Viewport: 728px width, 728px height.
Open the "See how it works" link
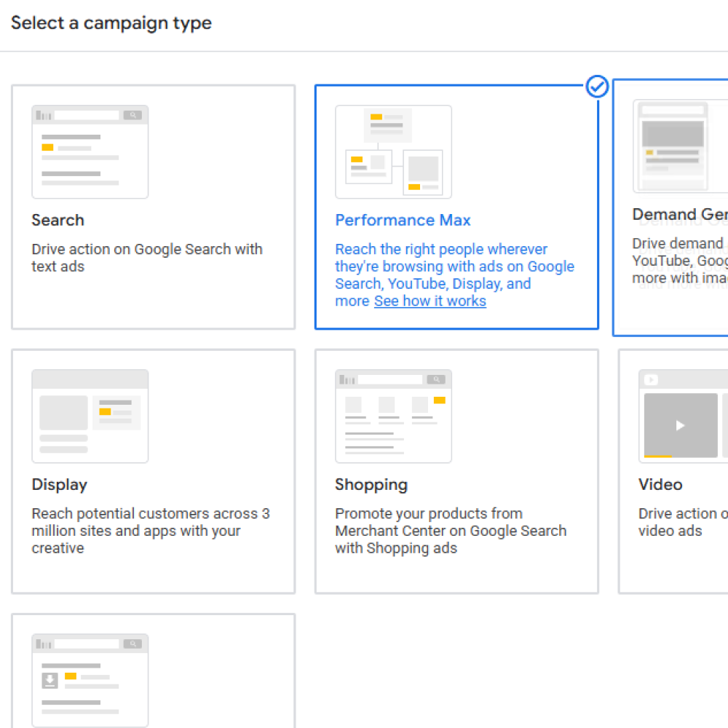pos(430,301)
